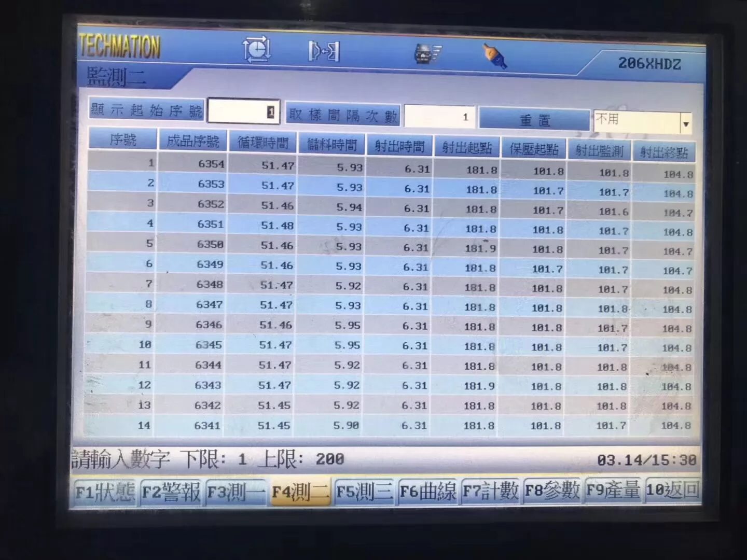The image size is (747, 560).
Task: Focus the 顯示起始序號 input field
Action: [243, 111]
